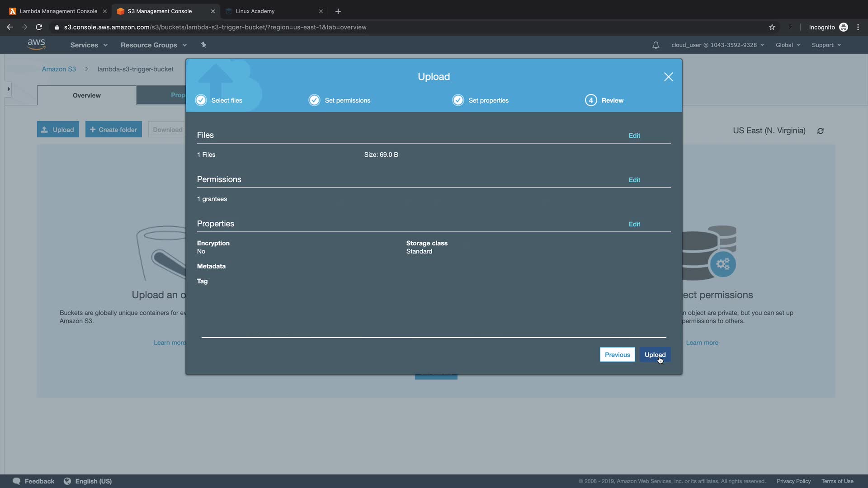
Task: Bookmark page with the star icon
Action: pos(772,27)
